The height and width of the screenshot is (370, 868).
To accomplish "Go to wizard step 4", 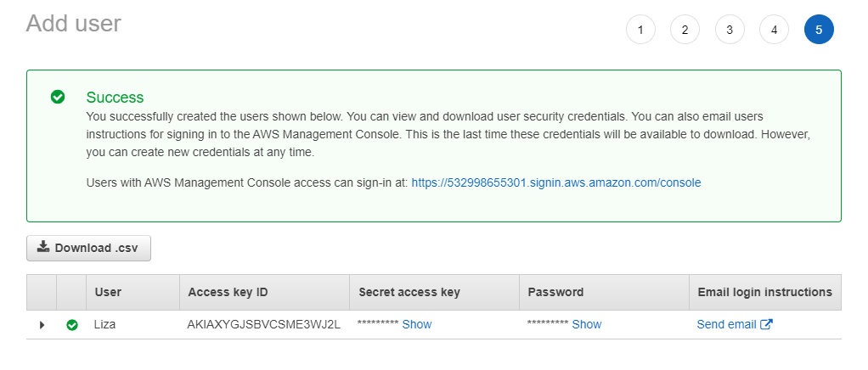I will coord(774,30).
